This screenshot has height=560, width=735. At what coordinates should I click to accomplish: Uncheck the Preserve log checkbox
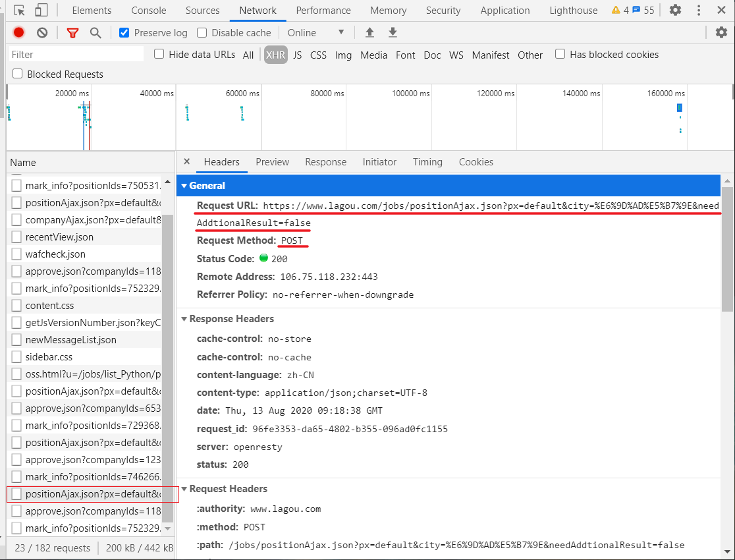(x=124, y=33)
